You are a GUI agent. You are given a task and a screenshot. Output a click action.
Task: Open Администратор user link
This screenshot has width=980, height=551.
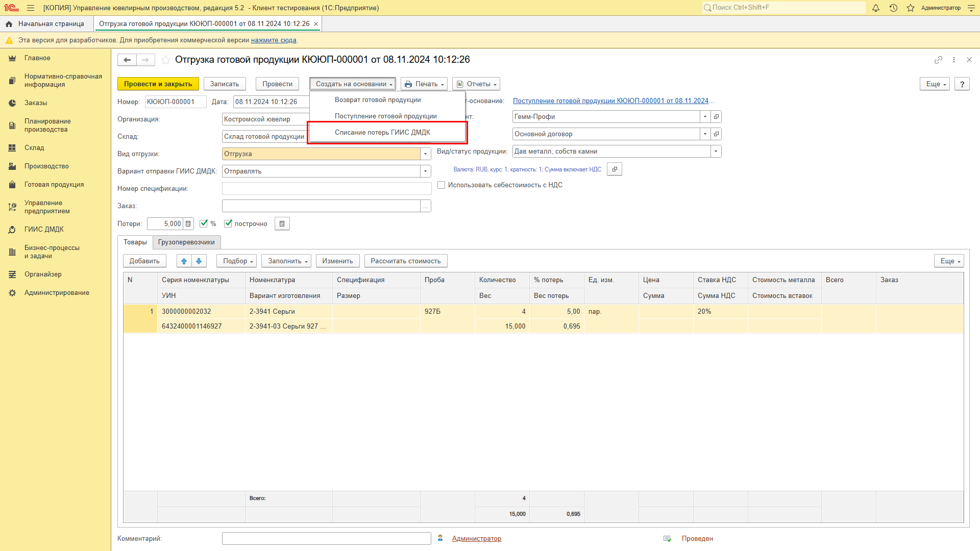[477, 539]
